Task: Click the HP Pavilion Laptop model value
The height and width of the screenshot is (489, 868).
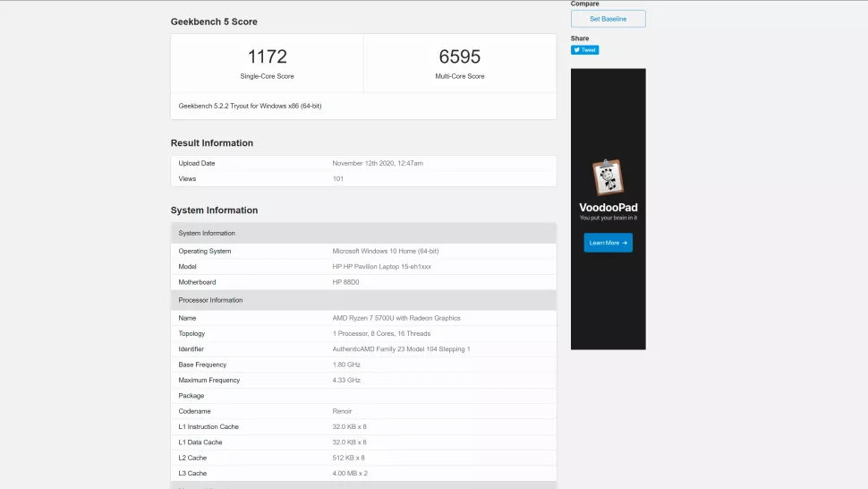Action: click(381, 266)
